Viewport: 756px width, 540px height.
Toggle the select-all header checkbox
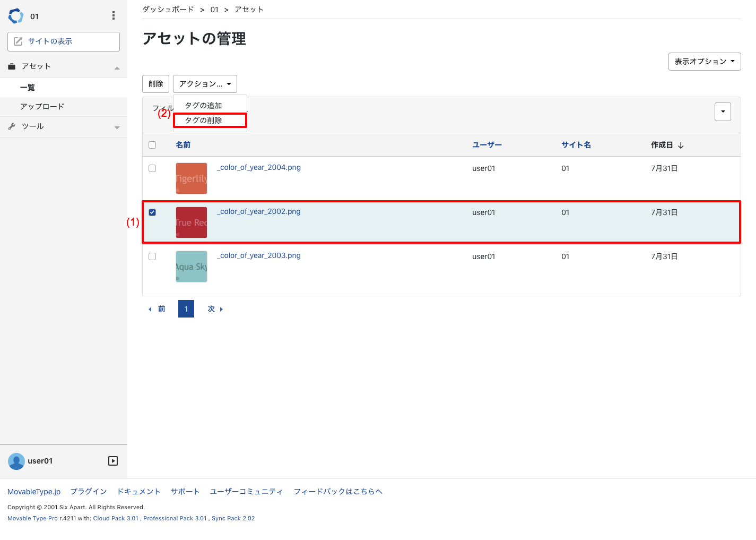(152, 145)
